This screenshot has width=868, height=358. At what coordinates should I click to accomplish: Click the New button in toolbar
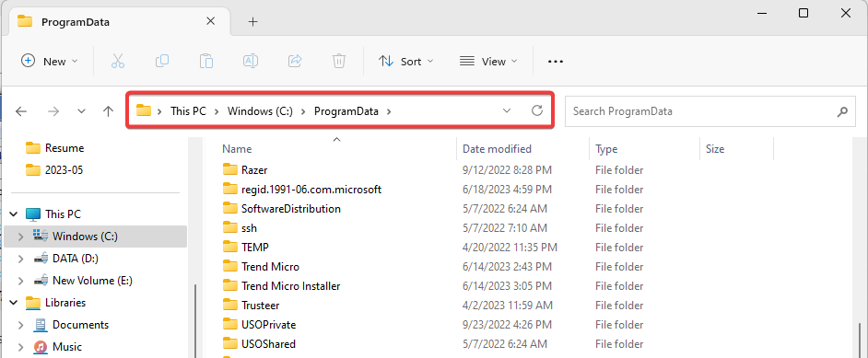[x=50, y=62]
